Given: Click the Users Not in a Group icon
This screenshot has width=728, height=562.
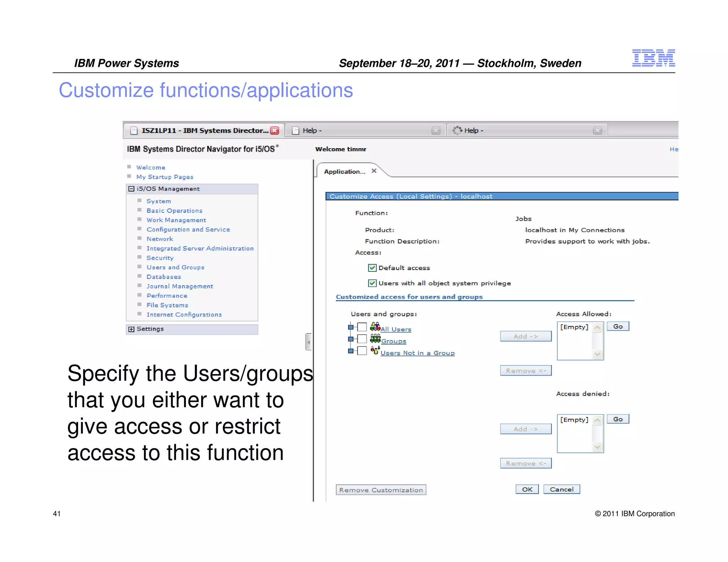Looking at the screenshot, I should click(375, 350).
